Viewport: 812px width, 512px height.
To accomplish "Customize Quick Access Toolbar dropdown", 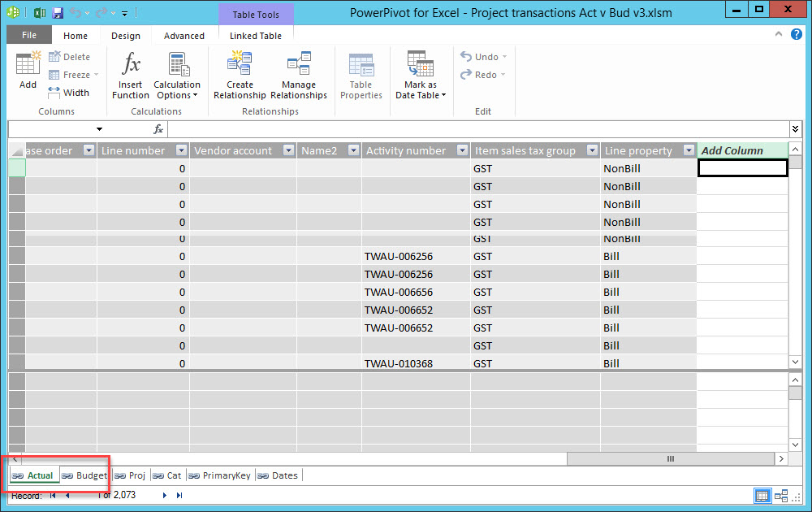I will (125, 14).
